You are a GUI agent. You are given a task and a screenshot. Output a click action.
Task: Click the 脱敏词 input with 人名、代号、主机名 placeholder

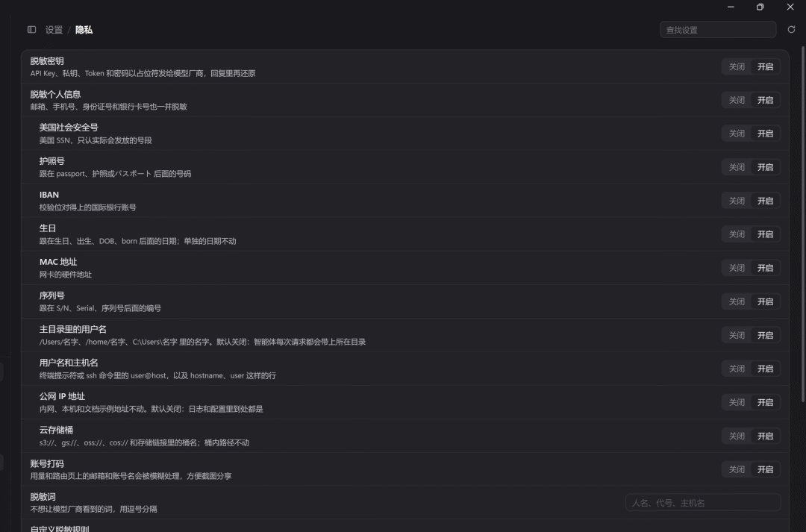(703, 503)
